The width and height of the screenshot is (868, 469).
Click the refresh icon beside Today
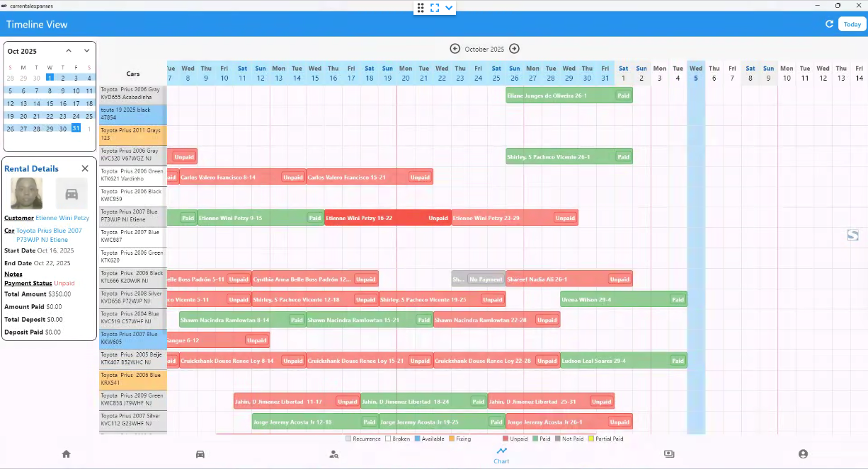pyautogui.click(x=829, y=24)
